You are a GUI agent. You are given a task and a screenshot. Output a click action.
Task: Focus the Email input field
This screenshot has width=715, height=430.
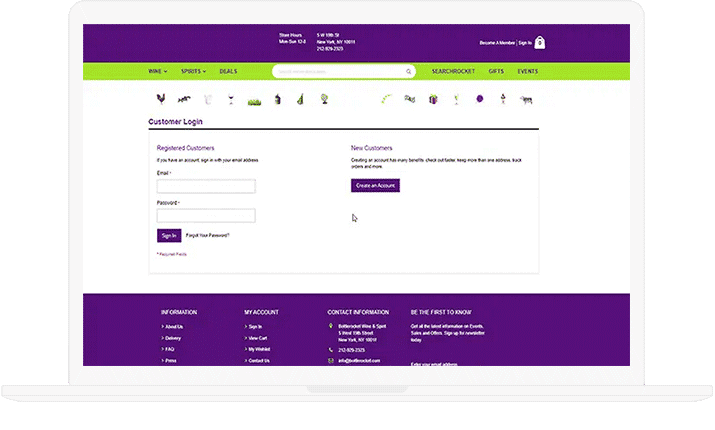coord(206,186)
